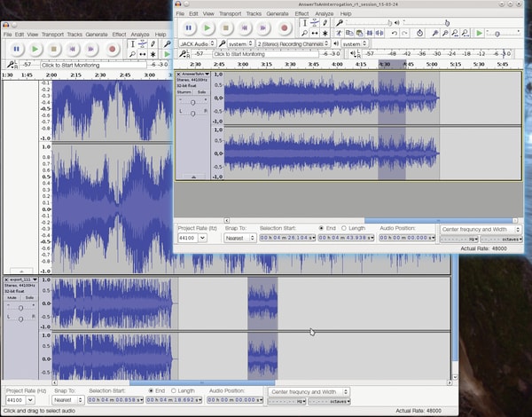532x417 pixels.
Task: Click the Cut scissors icon
Action: (339, 33)
